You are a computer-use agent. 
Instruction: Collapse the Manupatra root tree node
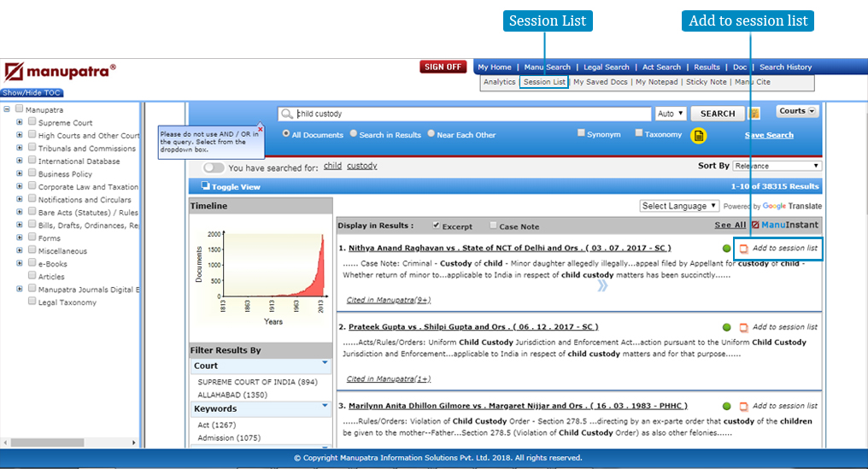[x=7, y=109]
